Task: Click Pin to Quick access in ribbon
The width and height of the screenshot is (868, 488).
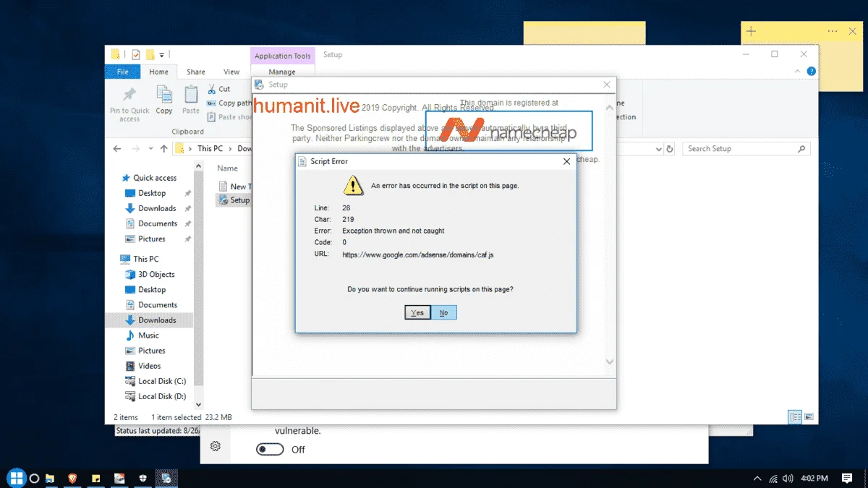Action: (129, 104)
